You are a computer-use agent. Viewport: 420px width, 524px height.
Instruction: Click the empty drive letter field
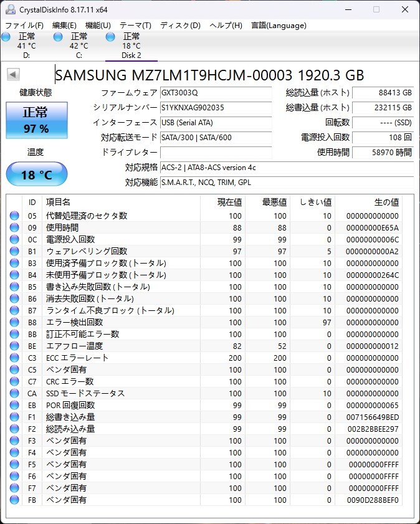pyautogui.click(x=216, y=153)
